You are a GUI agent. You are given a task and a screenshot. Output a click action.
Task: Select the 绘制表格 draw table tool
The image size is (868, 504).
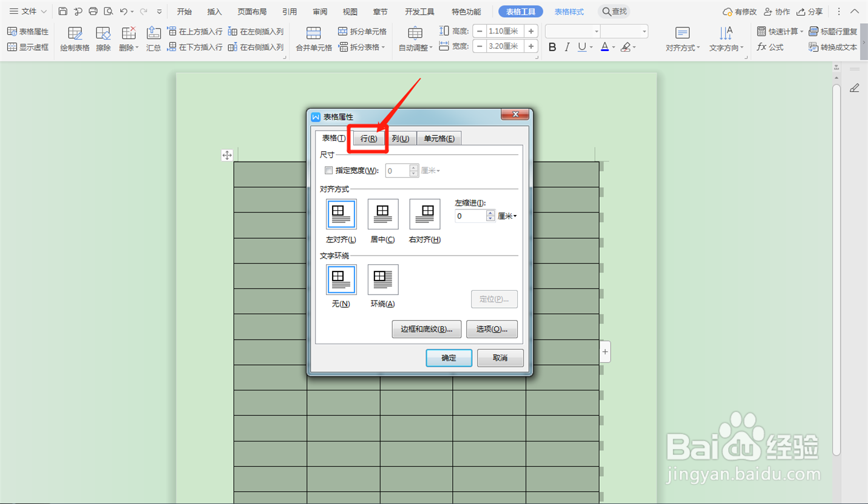pyautogui.click(x=75, y=39)
